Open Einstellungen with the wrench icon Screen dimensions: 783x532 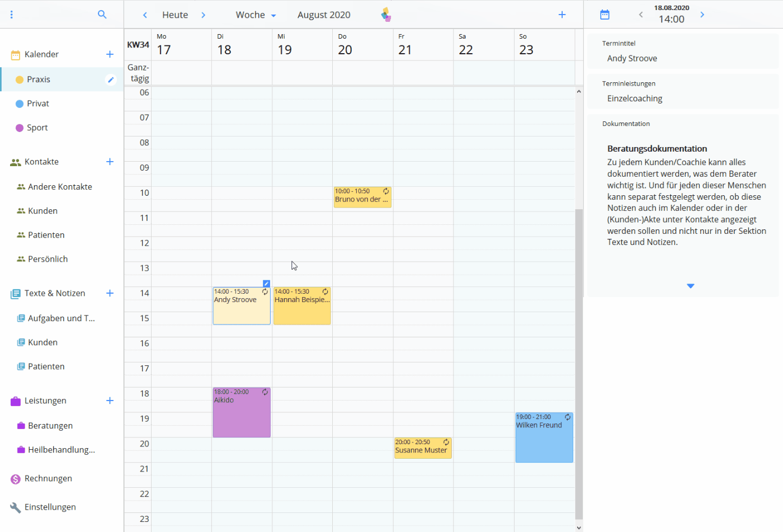pyautogui.click(x=15, y=507)
